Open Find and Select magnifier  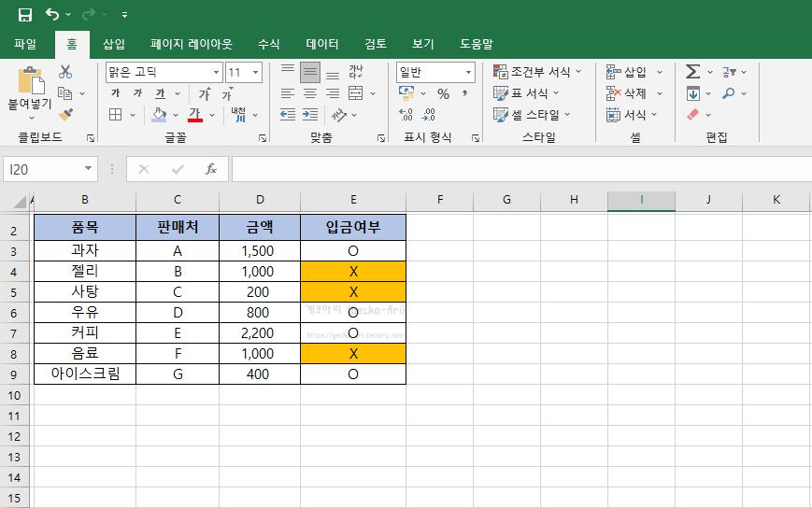(729, 93)
